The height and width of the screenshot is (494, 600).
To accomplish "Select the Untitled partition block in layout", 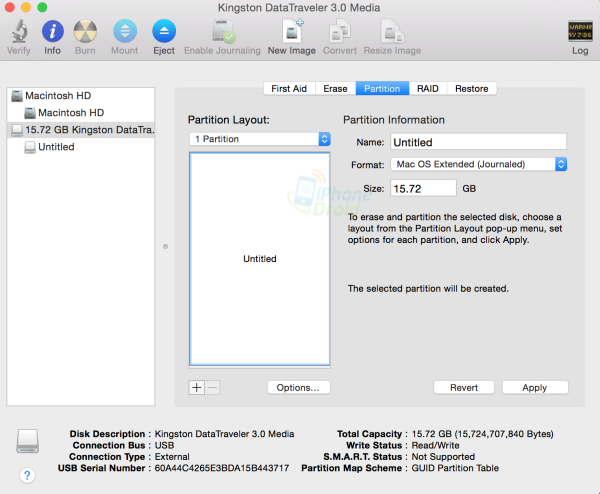I will 260,259.
